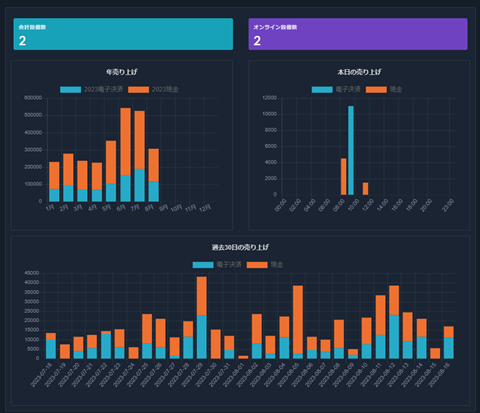This screenshot has width=480, height=413.
Task: Toggle 電子決済 legend in 30-day chart
Action: click(217, 265)
